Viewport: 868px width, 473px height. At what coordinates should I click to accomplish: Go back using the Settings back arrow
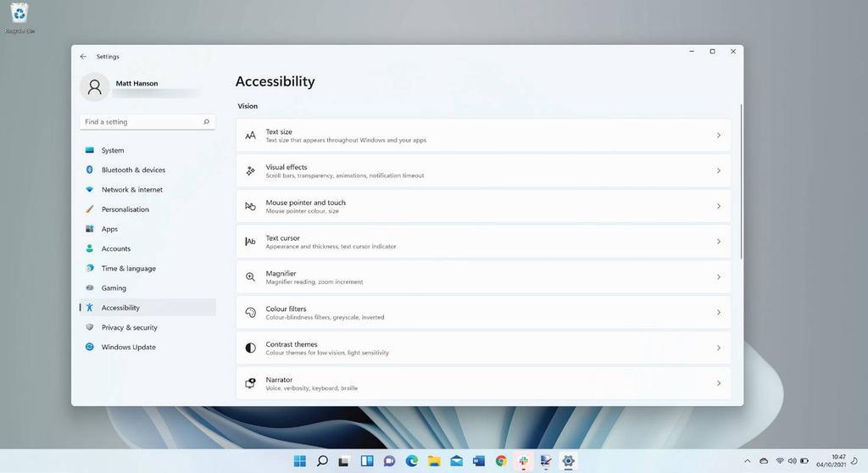[x=84, y=57]
